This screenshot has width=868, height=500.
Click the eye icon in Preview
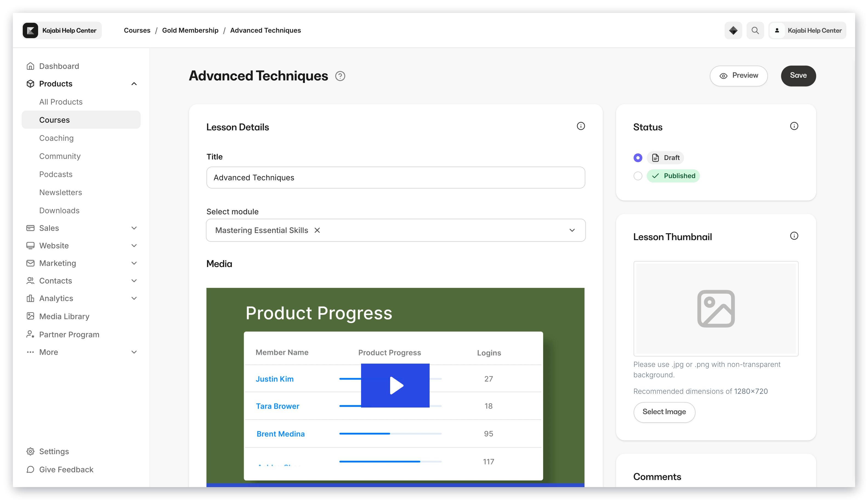pos(723,76)
